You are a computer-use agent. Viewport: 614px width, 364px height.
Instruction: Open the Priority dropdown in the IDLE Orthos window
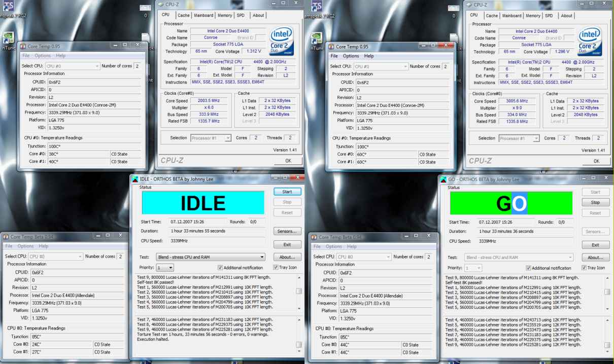pos(165,268)
